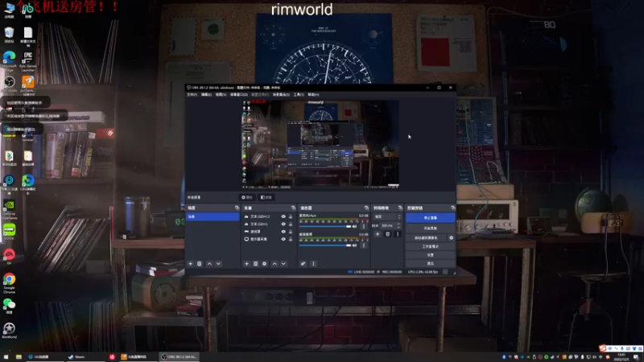Move scene down with Scenes dock down arrow
This screenshot has width=644, height=362.
coord(218,264)
